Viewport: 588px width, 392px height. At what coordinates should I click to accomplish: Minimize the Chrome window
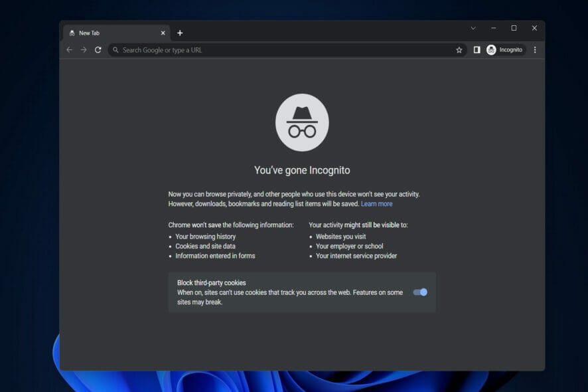click(494, 28)
